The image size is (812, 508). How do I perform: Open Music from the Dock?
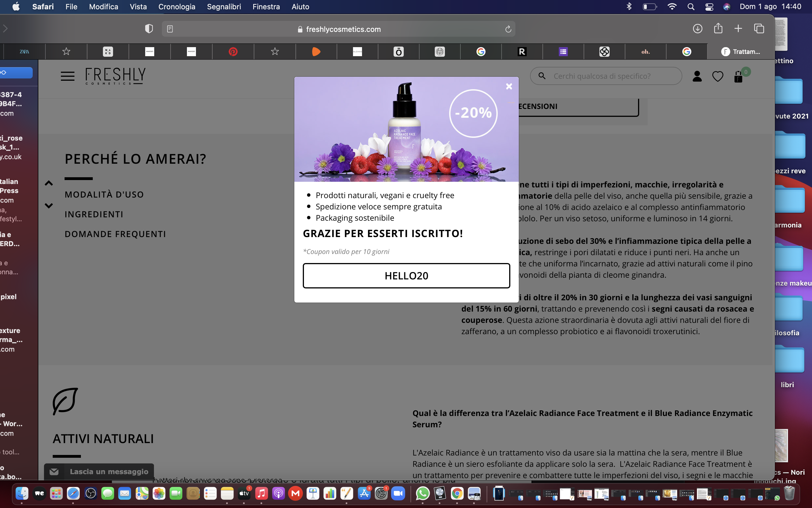coord(261,493)
